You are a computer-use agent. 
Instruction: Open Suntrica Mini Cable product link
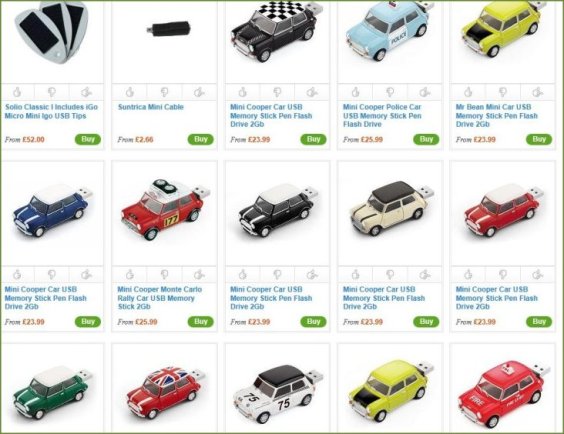point(151,107)
